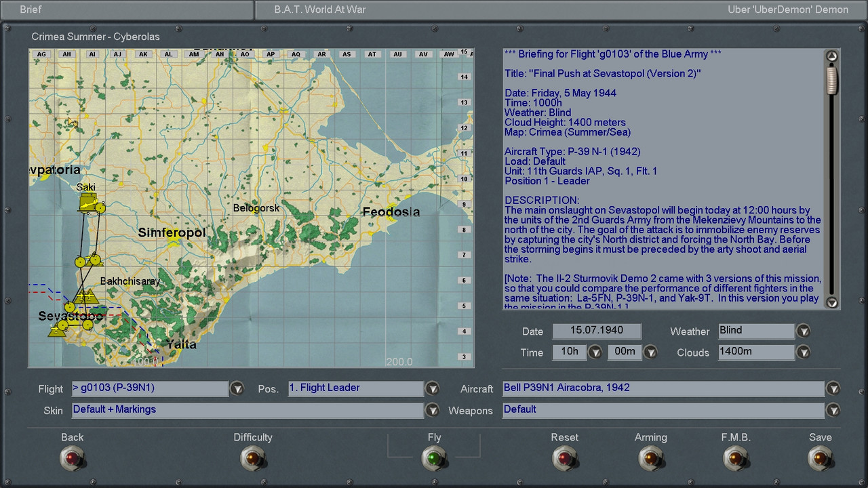Click the Back label

(x=72, y=437)
